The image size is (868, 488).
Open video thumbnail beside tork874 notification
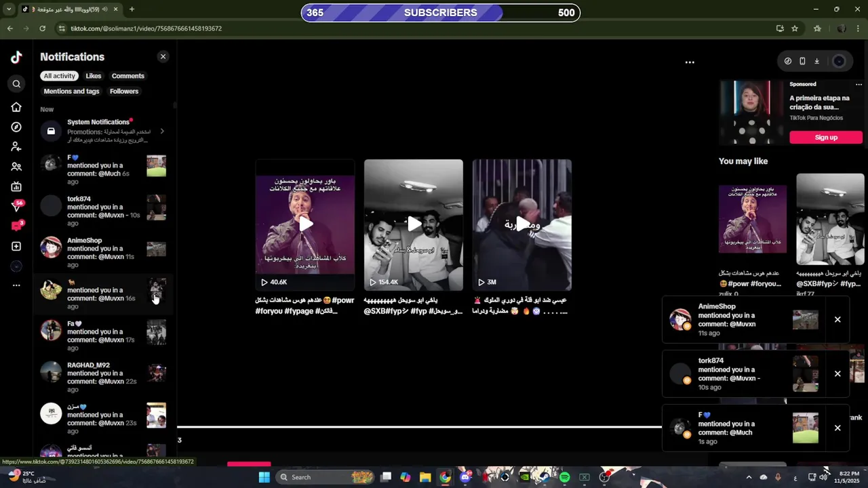156,207
